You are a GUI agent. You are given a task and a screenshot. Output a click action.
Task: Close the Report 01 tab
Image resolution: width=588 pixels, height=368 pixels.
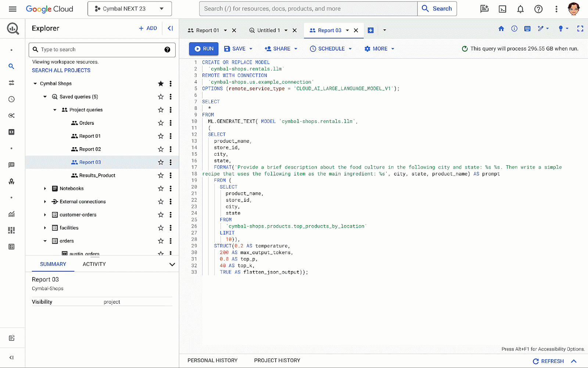pyautogui.click(x=234, y=31)
